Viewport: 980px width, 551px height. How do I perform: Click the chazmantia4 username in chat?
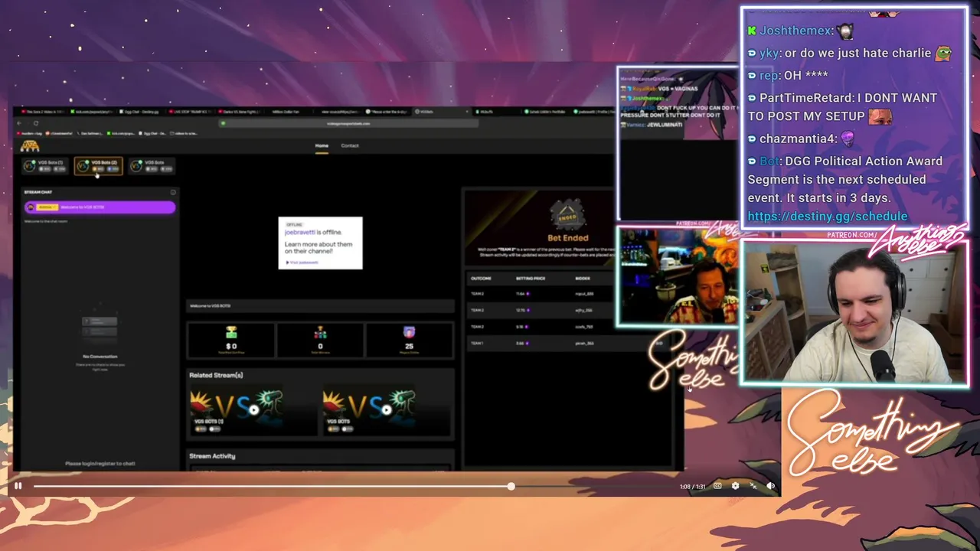coord(798,139)
